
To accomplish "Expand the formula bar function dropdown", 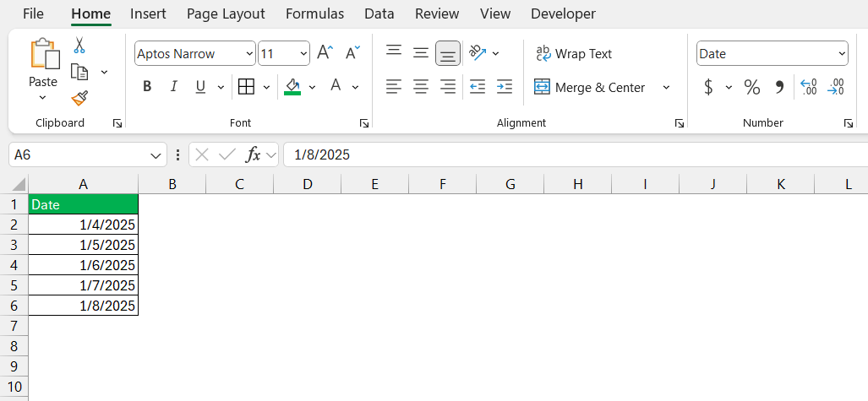I will [x=271, y=155].
